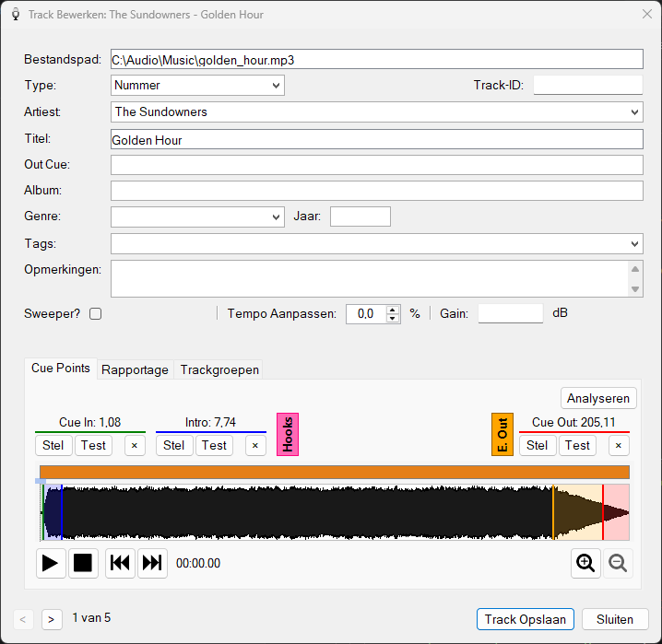Viewport: 662px width, 644px height.
Task: Click the Album input field
Action: point(376,191)
